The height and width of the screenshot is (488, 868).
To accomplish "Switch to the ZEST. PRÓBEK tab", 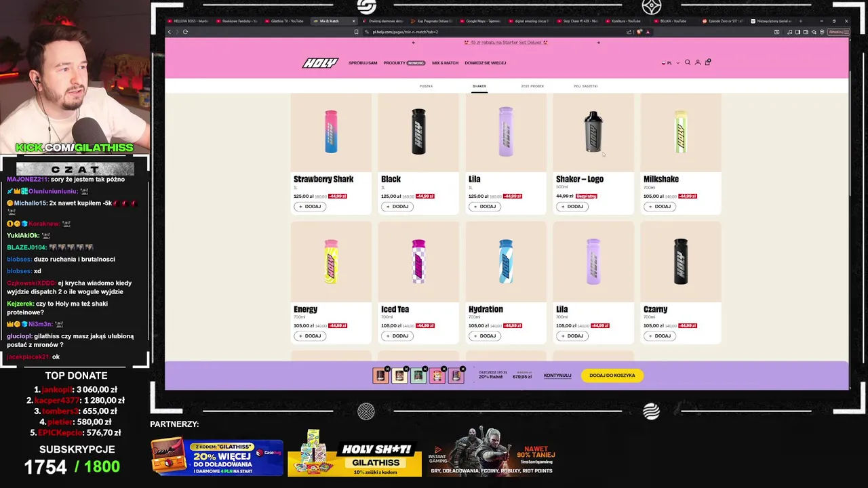I will (x=532, y=86).
